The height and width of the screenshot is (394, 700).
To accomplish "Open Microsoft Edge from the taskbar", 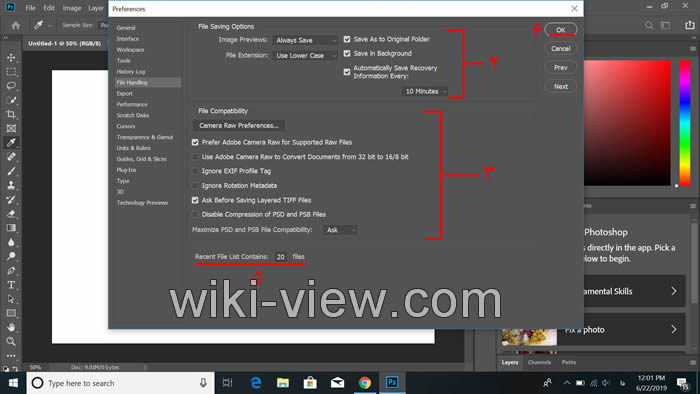I will pyautogui.click(x=256, y=383).
